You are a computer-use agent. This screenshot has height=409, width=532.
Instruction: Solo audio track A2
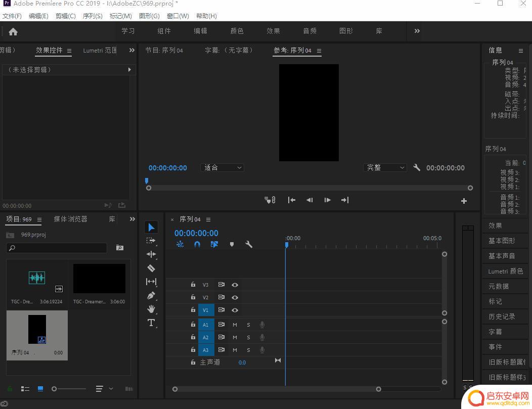tap(249, 337)
